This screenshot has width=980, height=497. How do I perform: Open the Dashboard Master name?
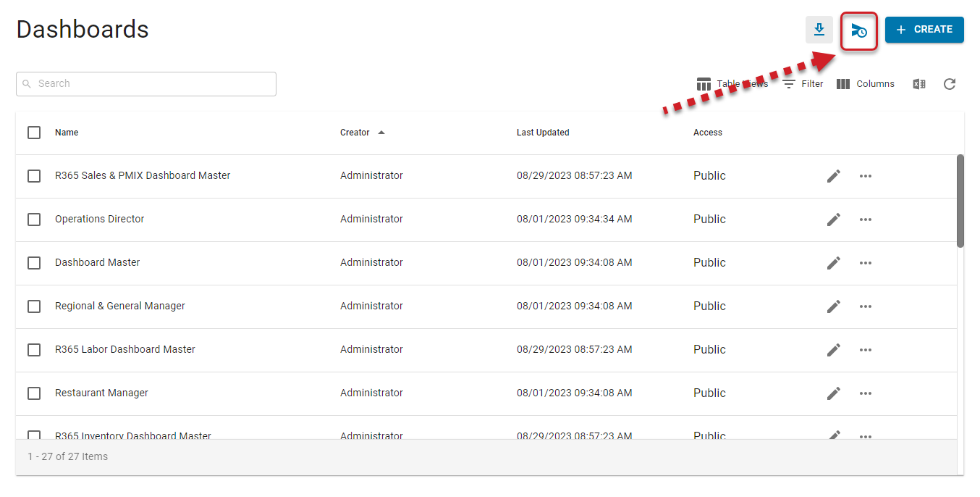(98, 262)
